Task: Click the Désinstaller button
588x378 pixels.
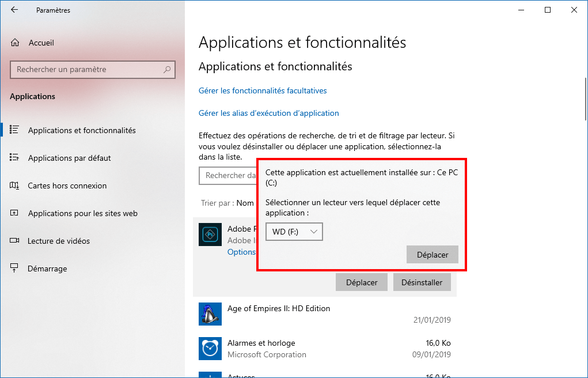Action: tap(422, 282)
